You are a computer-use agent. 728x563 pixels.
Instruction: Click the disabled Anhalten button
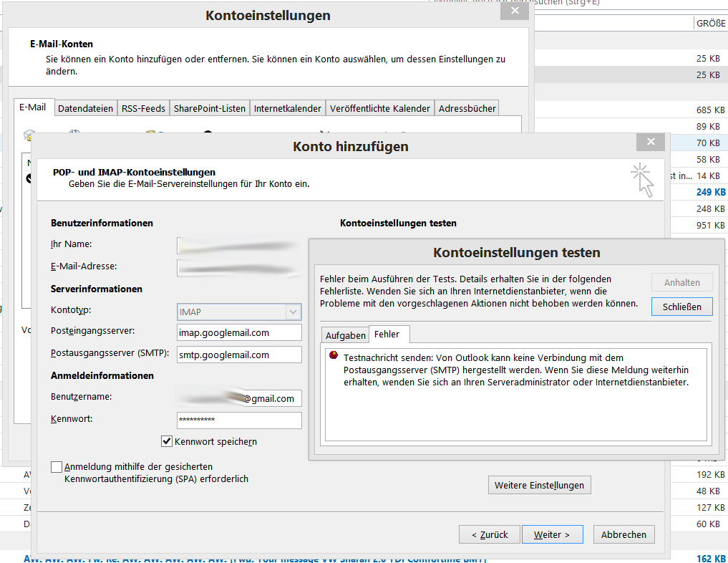click(681, 282)
